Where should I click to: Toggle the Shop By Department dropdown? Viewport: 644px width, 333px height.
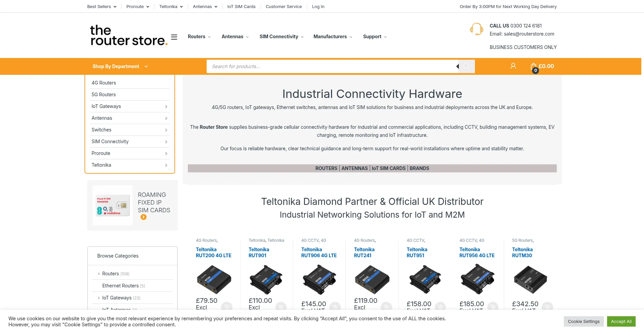pyautogui.click(x=120, y=66)
